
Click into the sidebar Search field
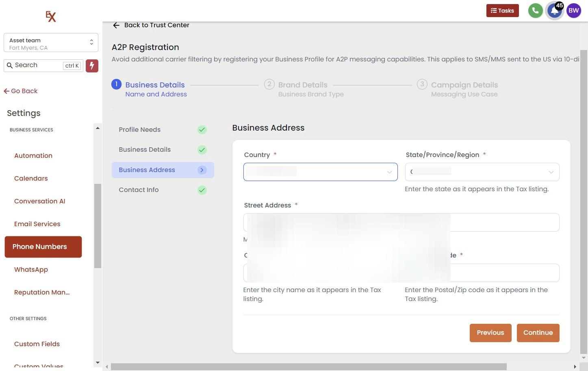[38, 65]
